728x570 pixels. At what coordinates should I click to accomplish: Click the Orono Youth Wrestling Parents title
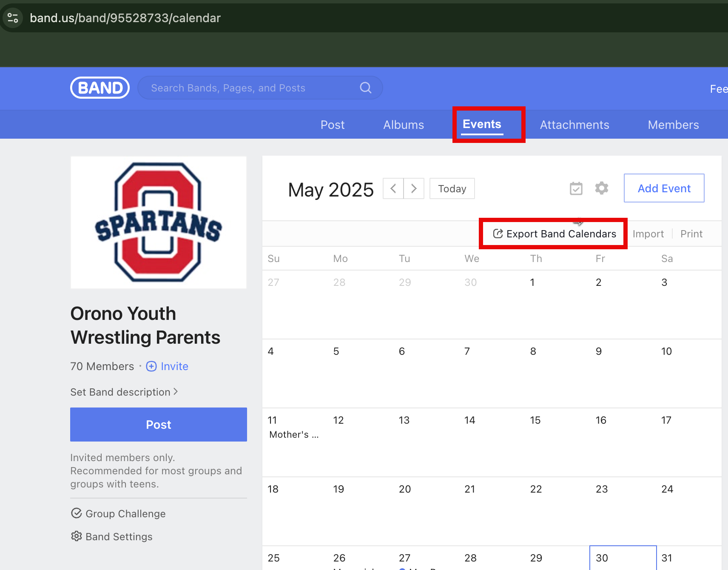[145, 325]
